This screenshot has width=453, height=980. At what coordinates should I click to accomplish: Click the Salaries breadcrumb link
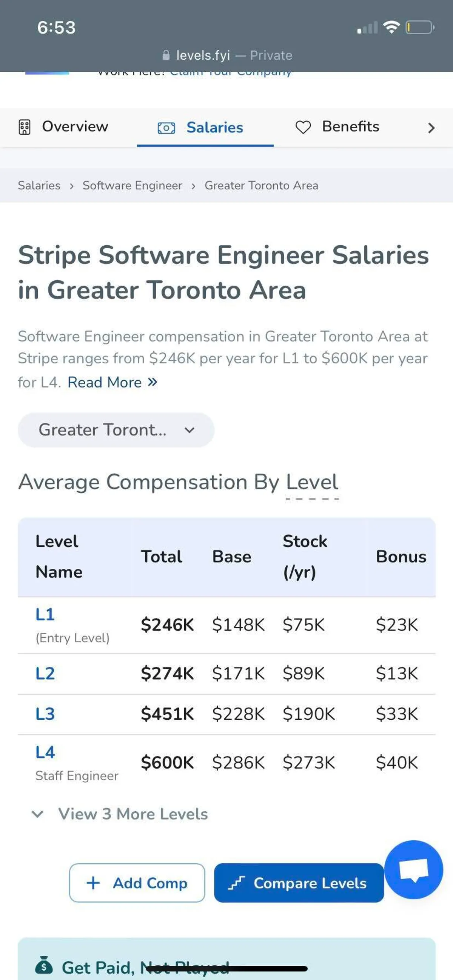[39, 185]
